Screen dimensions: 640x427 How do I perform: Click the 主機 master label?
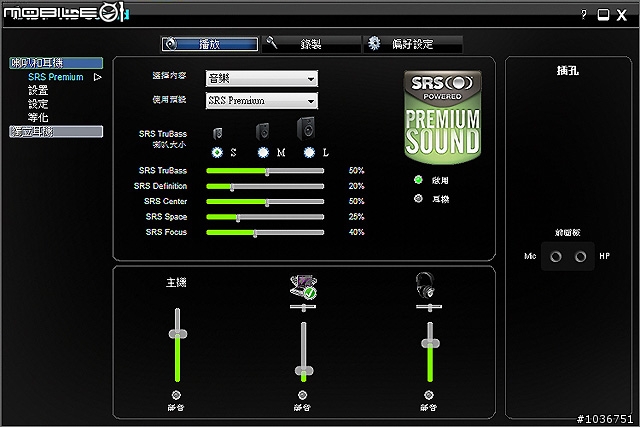(x=176, y=282)
